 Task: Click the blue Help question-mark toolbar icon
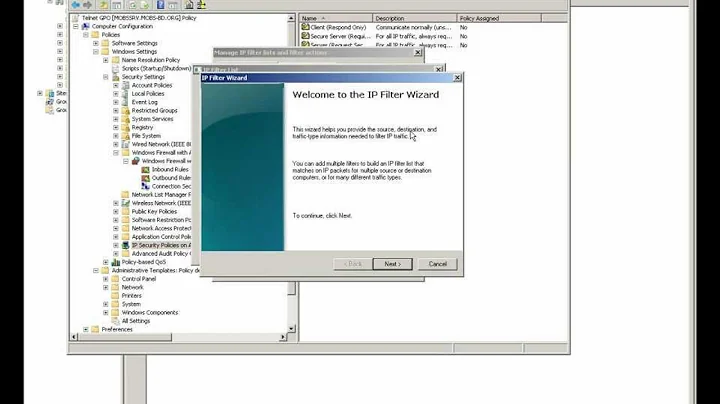point(160,5)
